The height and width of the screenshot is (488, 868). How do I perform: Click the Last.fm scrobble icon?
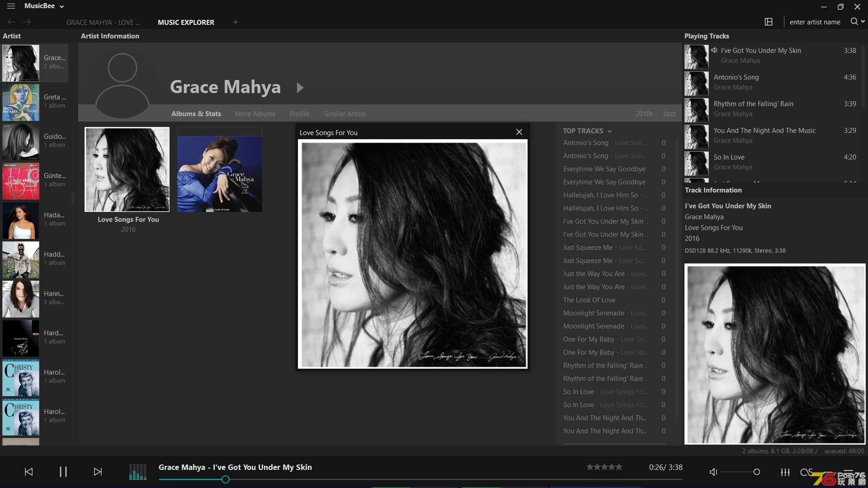(806, 472)
